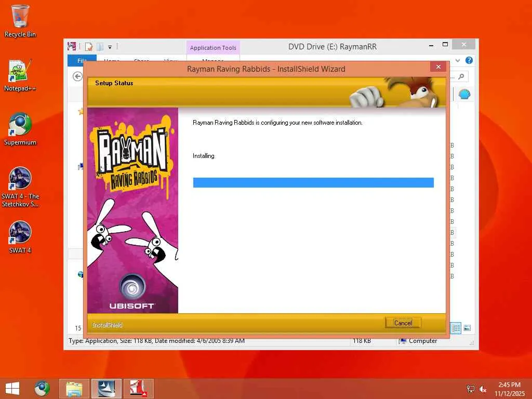Viewport: 532px width, 399px height.
Task: Click the InstallShield brand label
Action: click(x=107, y=325)
